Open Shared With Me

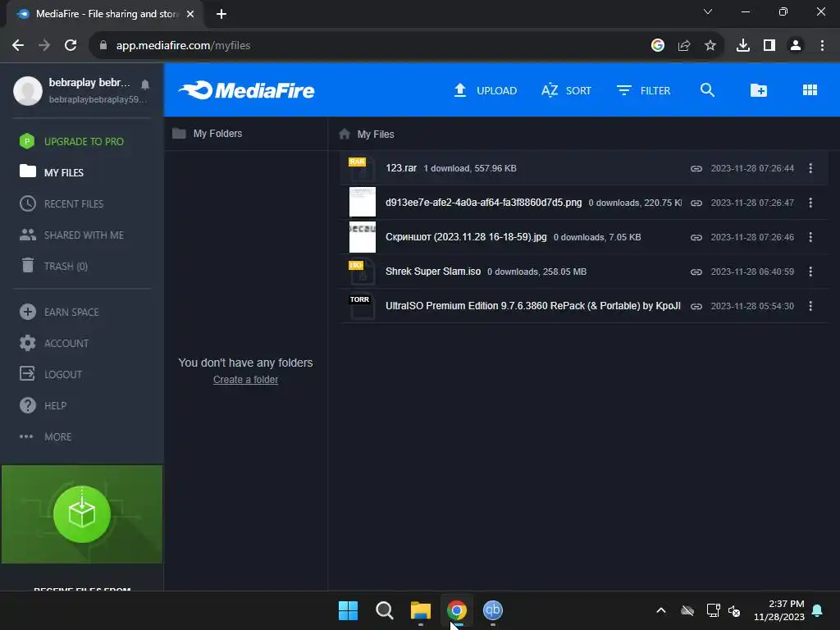tap(72, 235)
